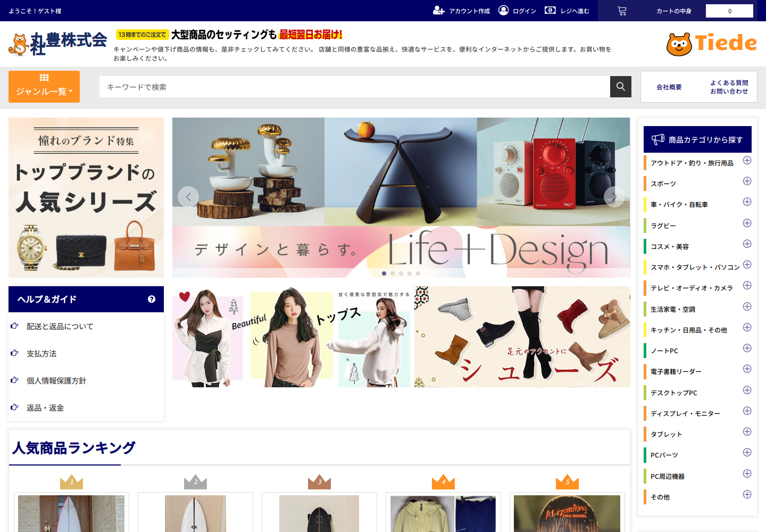Open the shopping cart icon

coord(622,11)
